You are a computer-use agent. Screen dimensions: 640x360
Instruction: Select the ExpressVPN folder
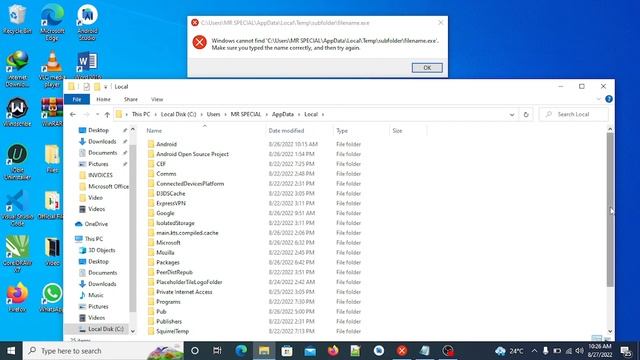(171, 203)
